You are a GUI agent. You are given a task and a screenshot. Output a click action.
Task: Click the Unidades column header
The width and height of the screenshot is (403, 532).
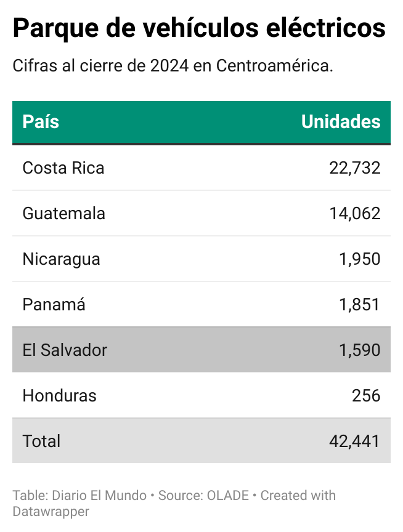[x=341, y=121]
